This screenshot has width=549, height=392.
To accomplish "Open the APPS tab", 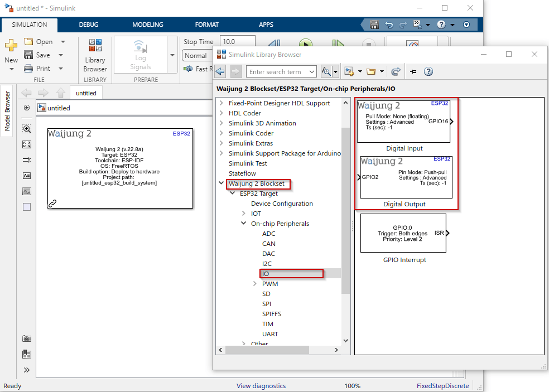I will (266, 25).
